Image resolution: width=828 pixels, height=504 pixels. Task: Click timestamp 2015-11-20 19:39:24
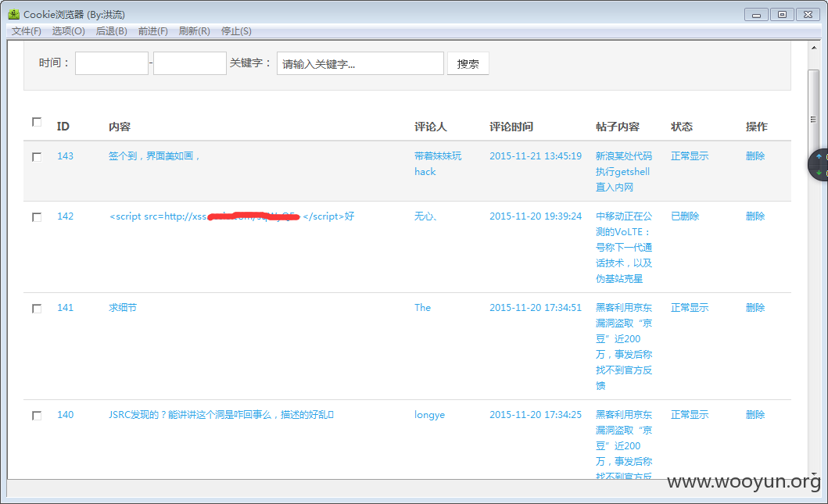pyautogui.click(x=536, y=216)
